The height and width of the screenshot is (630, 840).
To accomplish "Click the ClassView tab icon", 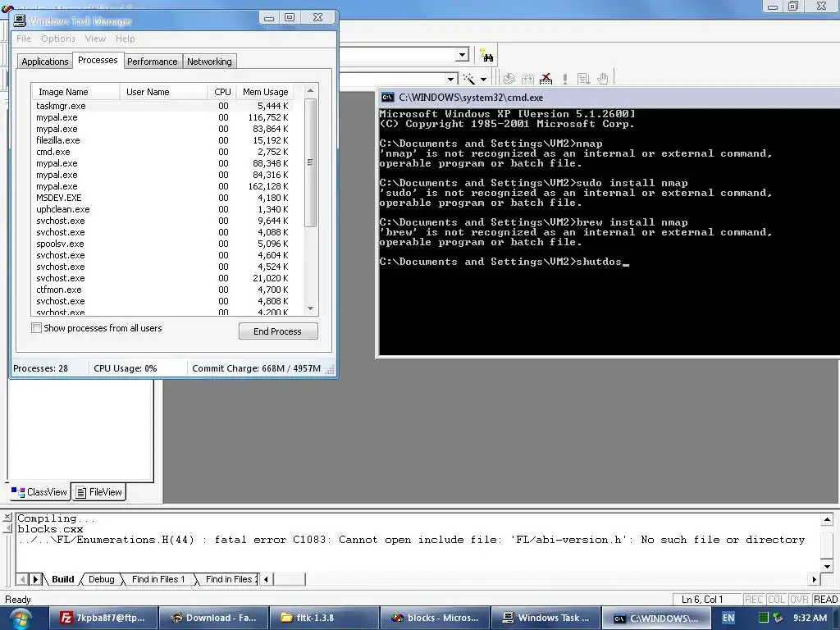I will click(18, 492).
